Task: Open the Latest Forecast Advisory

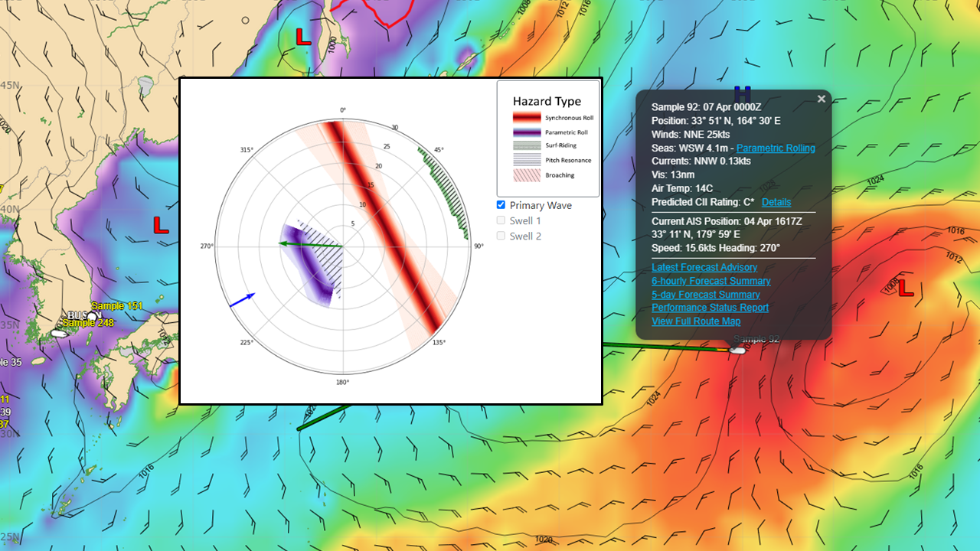Action: pos(704,267)
